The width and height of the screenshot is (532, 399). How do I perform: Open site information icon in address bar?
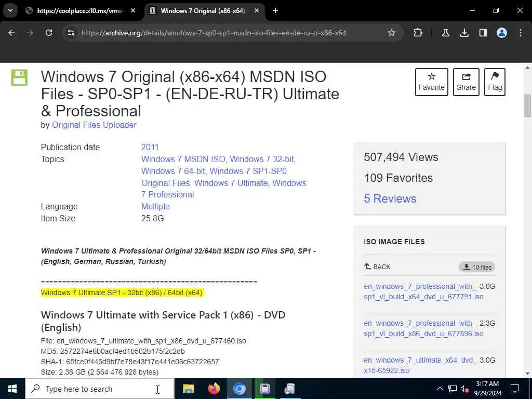(x=71, y=33)
